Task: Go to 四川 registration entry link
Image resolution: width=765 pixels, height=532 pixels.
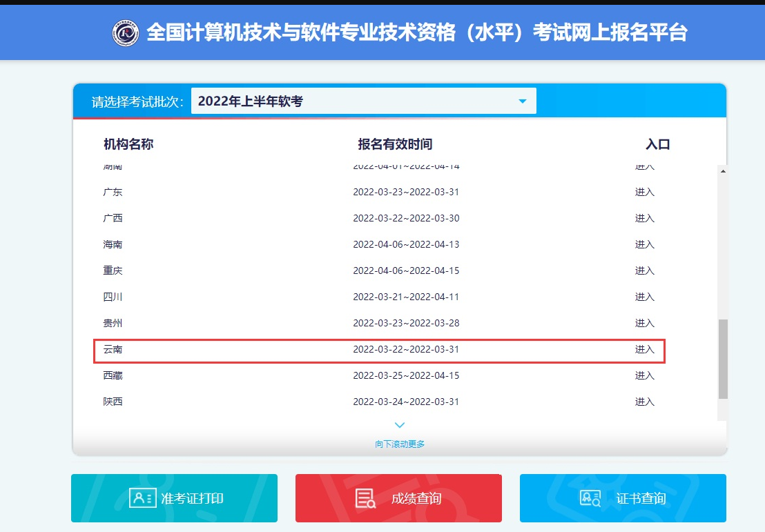Action: click(644, 297)
